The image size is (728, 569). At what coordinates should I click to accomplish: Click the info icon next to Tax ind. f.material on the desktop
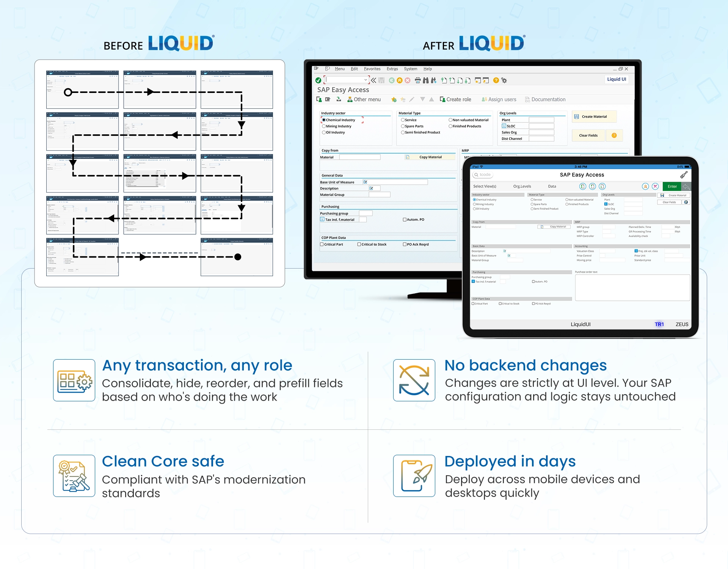pos(322,220)
